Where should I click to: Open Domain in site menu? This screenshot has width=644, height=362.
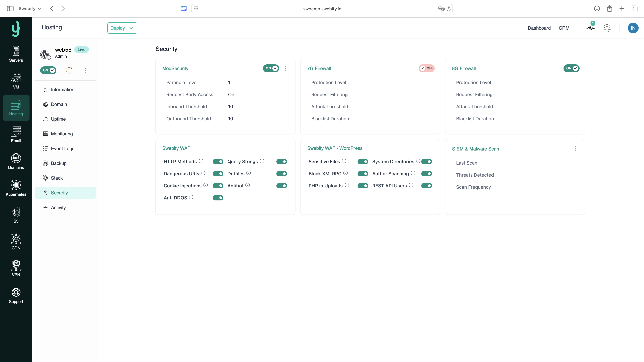point(66,104)
